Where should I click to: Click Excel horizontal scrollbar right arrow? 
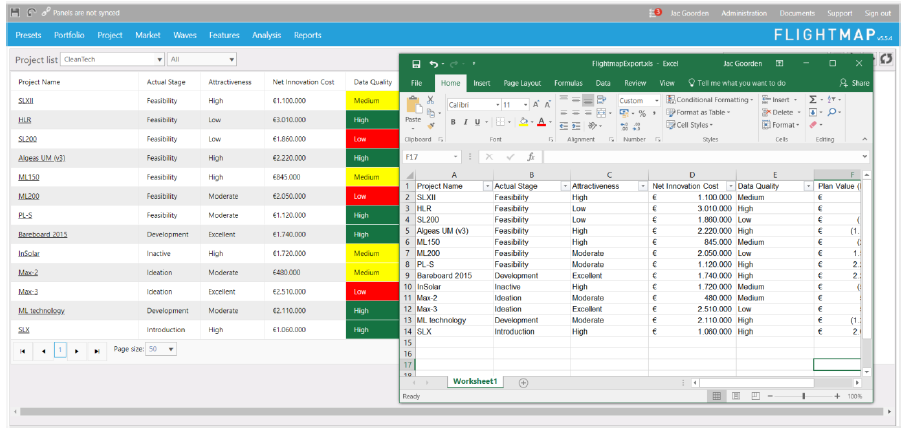tap(857, 383)
